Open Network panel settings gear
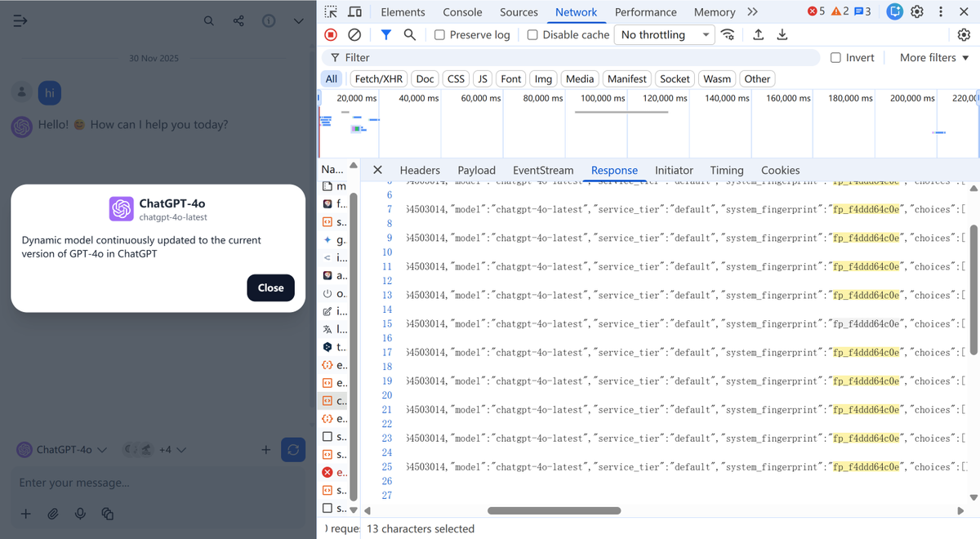980x539 pixels. [x=964, y=34]
